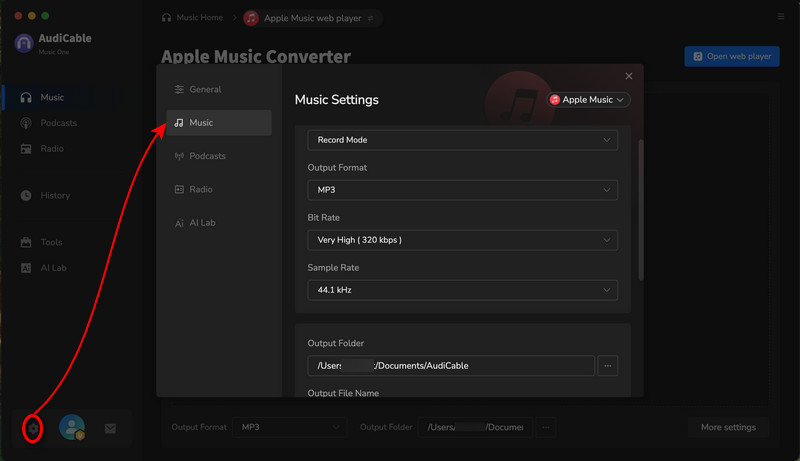The image size is (800, 461).
Task: Expand the Sample Rate 44.1 kHz dropdown
Action: [462, 290]
